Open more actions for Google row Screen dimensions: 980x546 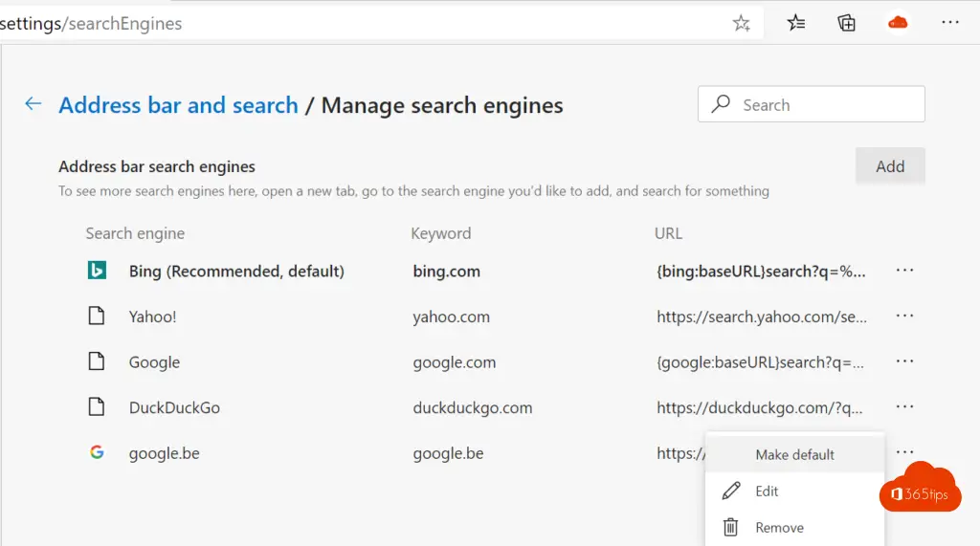(x=904, y=361)
